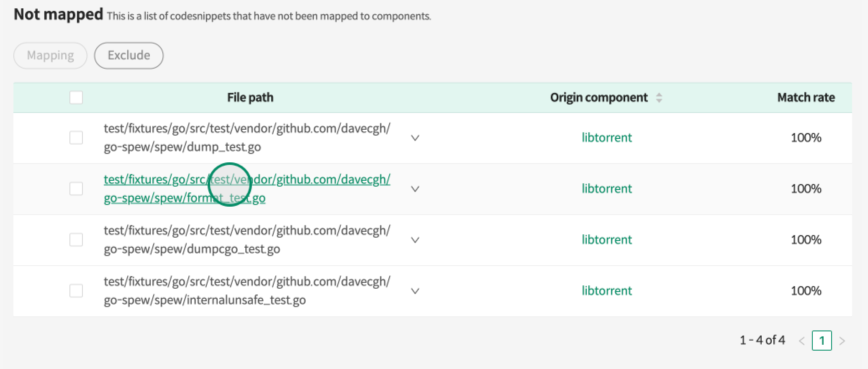
Task: Toggle the select-all header checkbox
Action: click(76, 98)
